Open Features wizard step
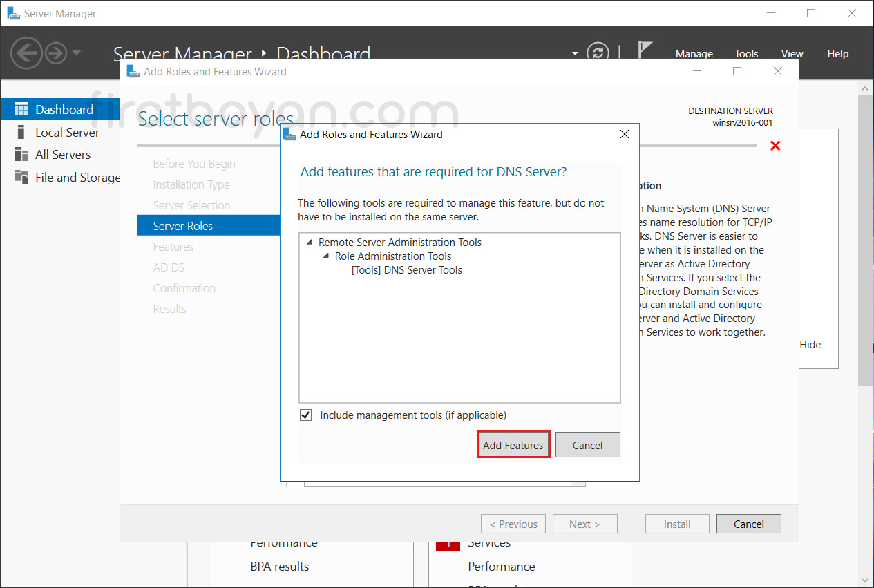Screen dimensions: 874x588 tap(173, 247)
